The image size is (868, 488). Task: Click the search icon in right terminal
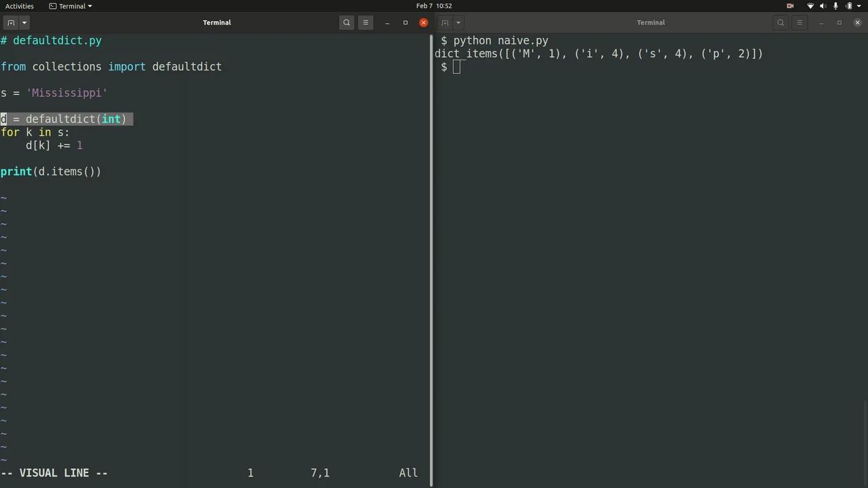click(x=781, y=22)
